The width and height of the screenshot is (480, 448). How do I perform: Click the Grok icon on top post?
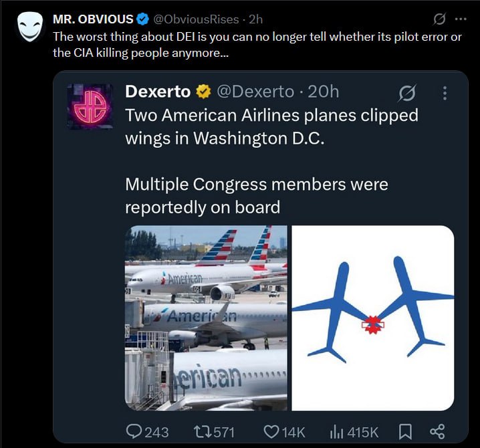click(439, 19)
